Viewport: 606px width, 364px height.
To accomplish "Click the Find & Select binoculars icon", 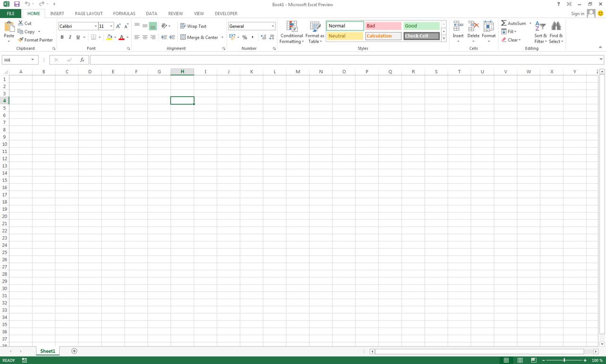I will point(556,27).
